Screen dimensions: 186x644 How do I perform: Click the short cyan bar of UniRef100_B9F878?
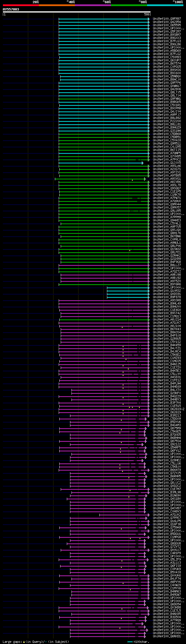(x=128, y=297)
